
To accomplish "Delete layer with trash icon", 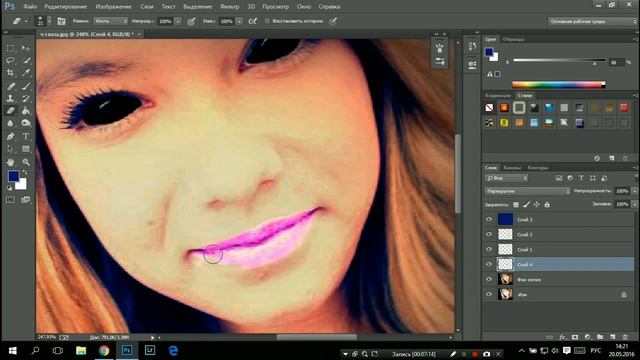I will tap(625, 337).
